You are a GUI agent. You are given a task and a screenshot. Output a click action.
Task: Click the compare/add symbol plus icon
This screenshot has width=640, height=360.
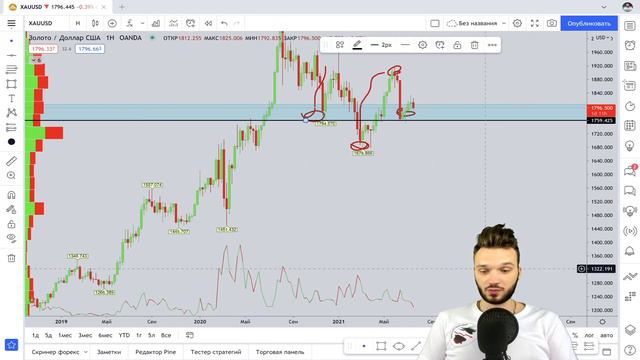pos(112,23)
